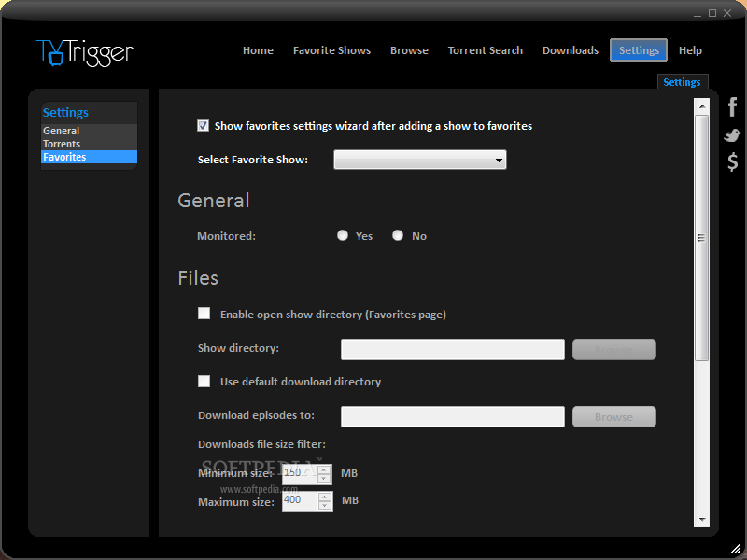Open Favorite Shows page
This screenshot has height=560, width=747.
[331, 50]
